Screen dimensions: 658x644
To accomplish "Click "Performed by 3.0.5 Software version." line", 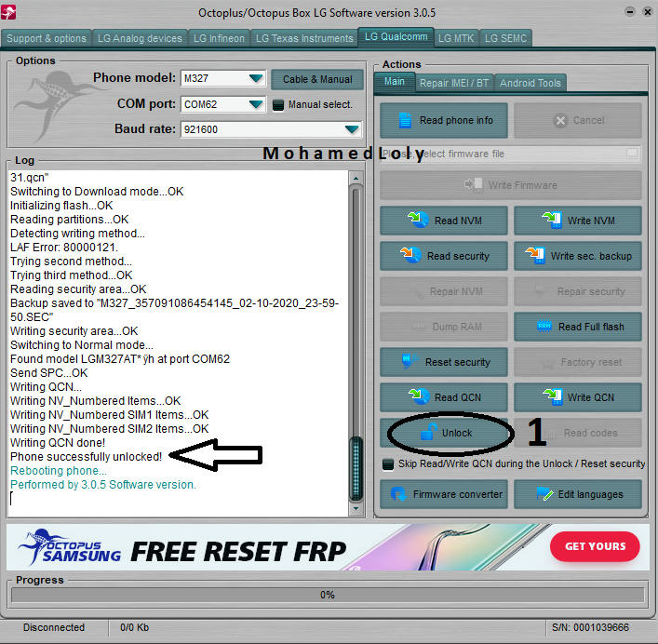I will (x=102, y=485).
